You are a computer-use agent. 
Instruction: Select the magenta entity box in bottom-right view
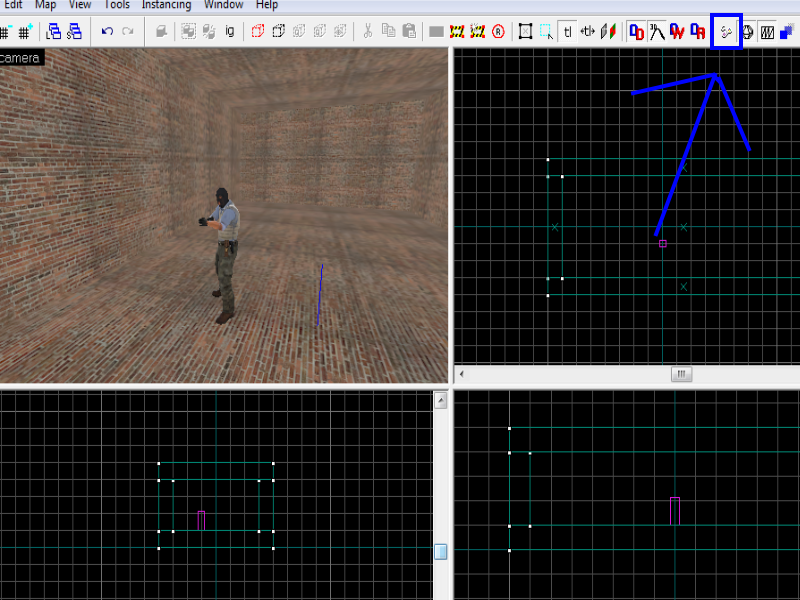pyautogui.click(x=674, y=511)
